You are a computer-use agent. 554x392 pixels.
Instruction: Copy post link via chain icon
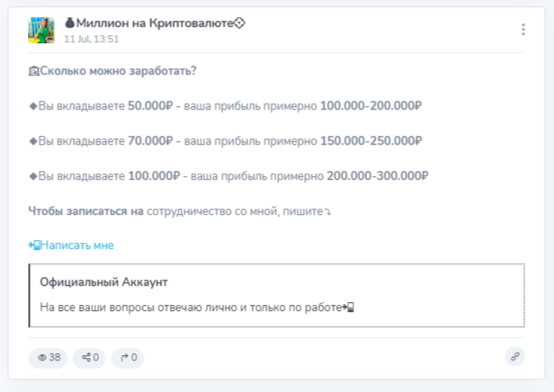[x=514, y=357]
